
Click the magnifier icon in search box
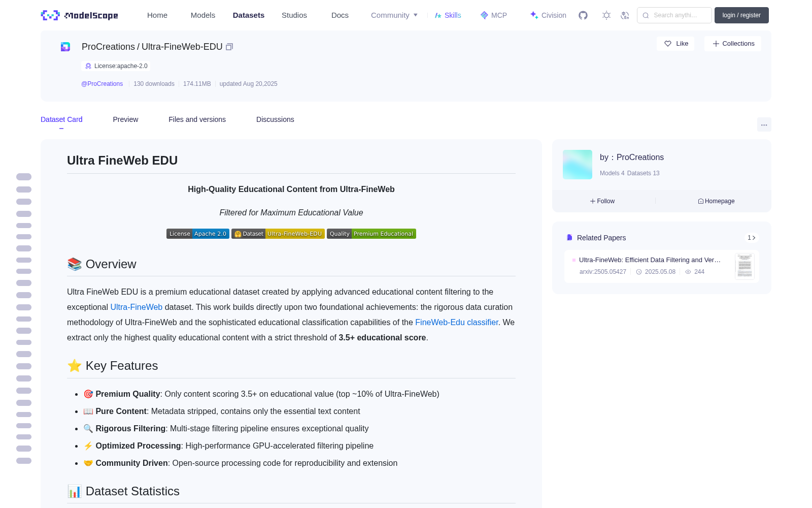[x=646, y=15]
